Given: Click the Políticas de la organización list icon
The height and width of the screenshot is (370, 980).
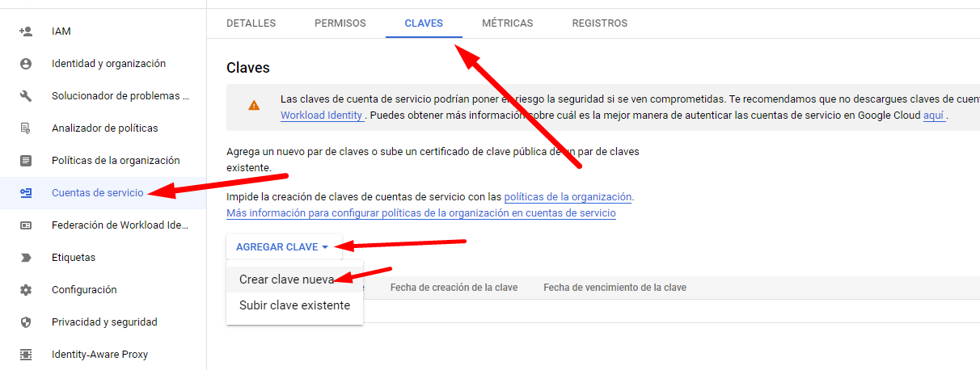Looking at the screenshot, I should click(x=26, y=161).
